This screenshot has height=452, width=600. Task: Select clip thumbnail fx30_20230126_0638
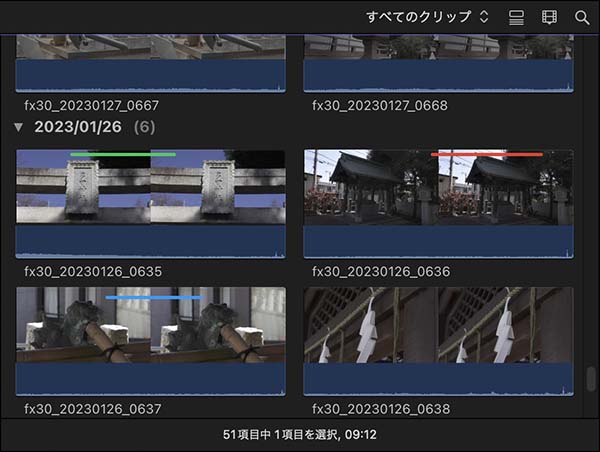[439, 341]
